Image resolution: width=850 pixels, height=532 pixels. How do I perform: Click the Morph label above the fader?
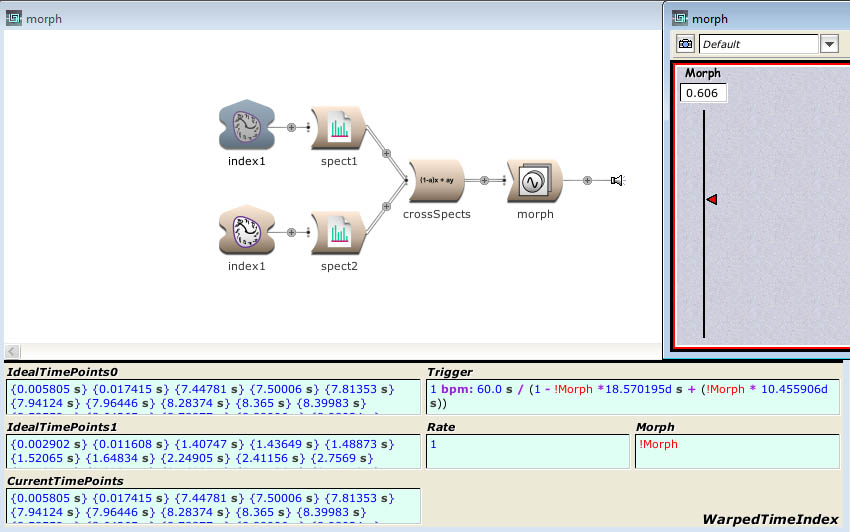click(703, 73)
